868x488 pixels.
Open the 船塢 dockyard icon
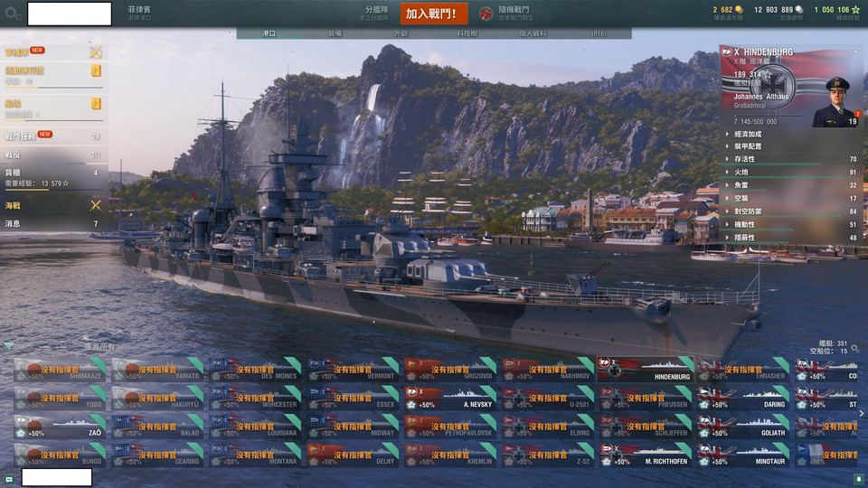[97, 103]
